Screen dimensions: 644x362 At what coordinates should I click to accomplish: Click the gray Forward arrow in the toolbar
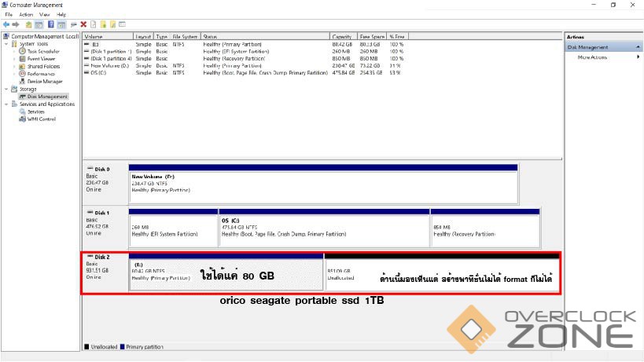point(16,24)
